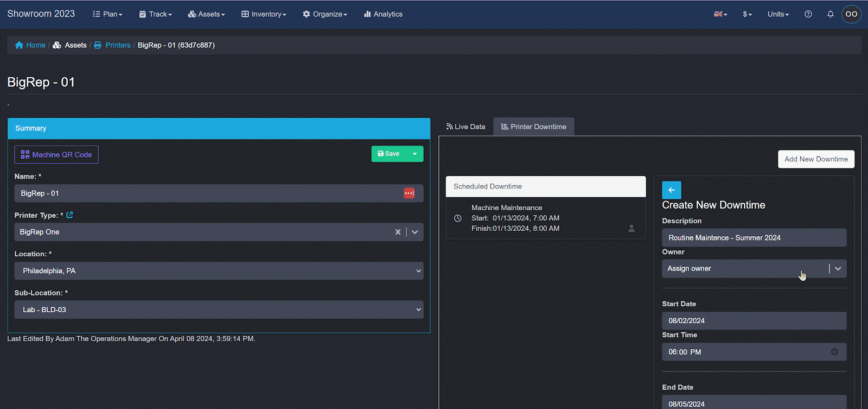This screenshot has height=409, width=868.
Task: Open the Plan menu
Action: tap(107, 14)
